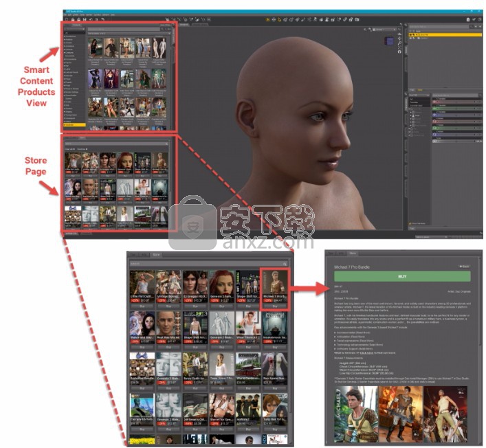Viewport: 486px width, 448px height.
Task: Click the camera icon ending the tools toolbar
Action: coord(357,19)
